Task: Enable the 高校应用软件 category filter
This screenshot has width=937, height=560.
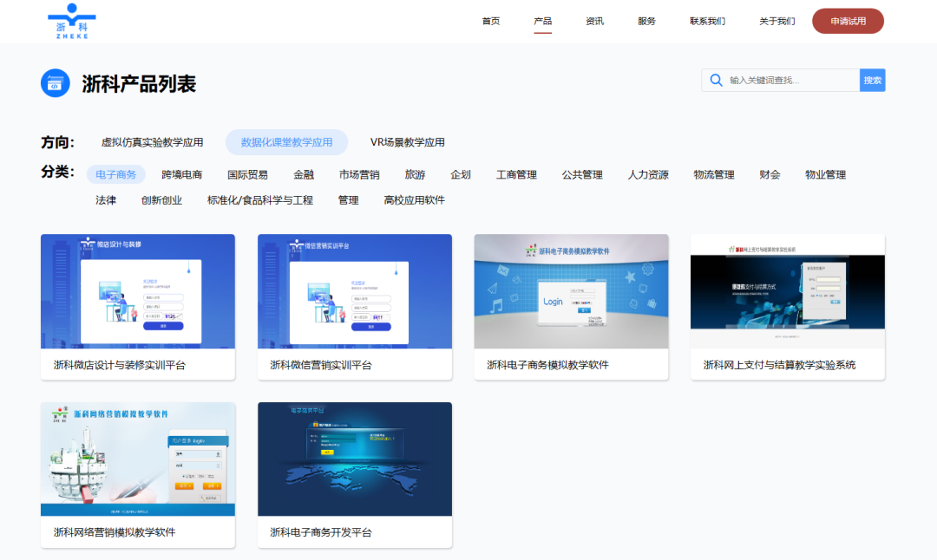Action: (412, 199)
